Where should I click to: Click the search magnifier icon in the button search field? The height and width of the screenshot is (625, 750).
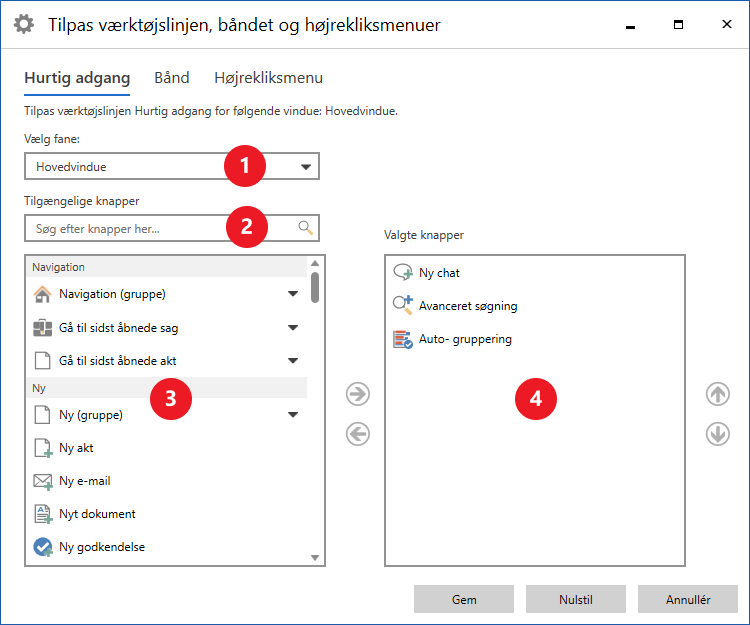tap(306, 228)
